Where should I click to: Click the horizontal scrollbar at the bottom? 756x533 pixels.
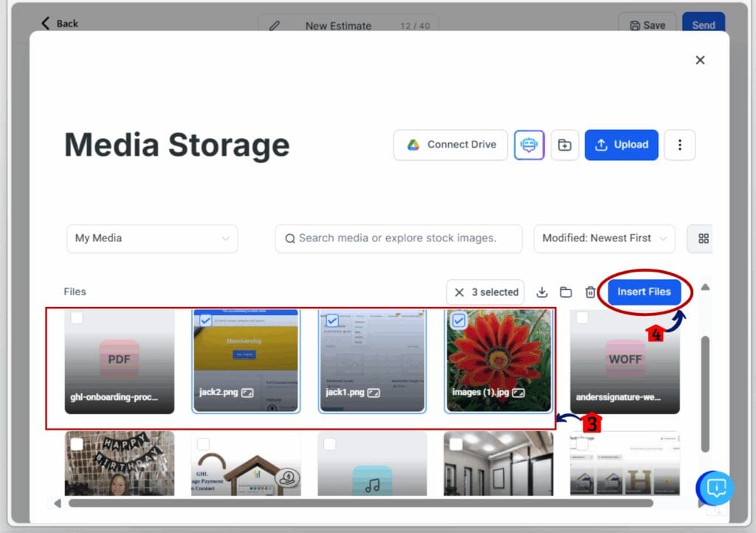click(360, 503)
